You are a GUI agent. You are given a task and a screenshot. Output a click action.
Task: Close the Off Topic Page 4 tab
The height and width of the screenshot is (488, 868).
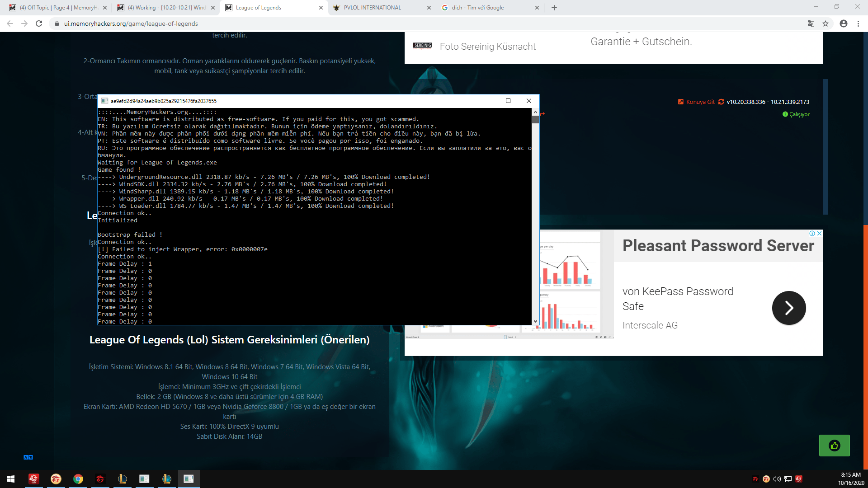coord(105,8)
